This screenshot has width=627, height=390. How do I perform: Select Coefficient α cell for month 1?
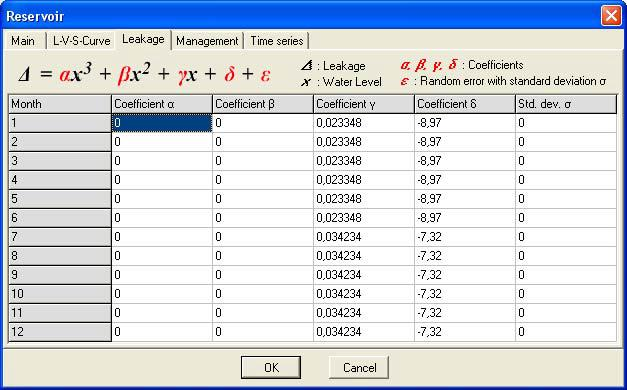[x=162, y=123]
